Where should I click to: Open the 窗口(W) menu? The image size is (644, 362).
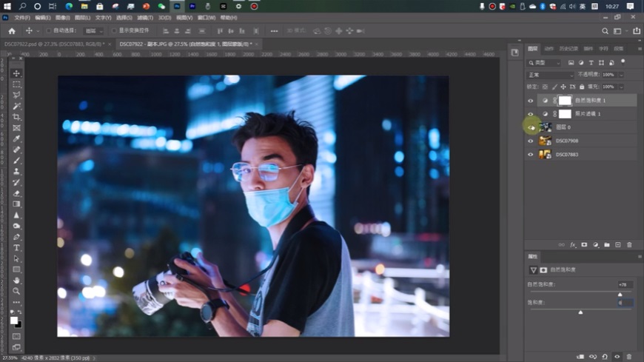(207, 18)
